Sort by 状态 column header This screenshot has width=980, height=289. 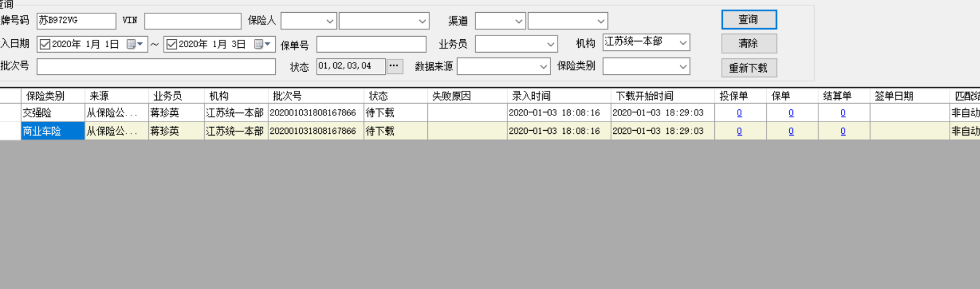[395, 96]
